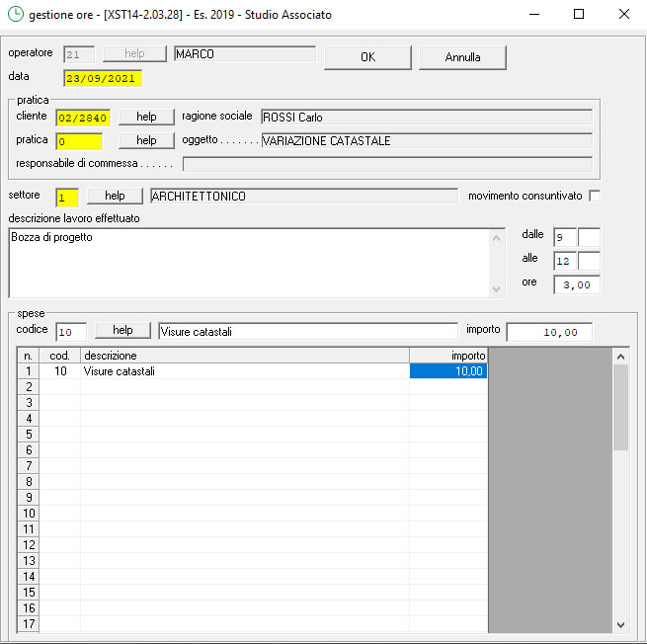Open help next to the pratica field

click(146, 140)
